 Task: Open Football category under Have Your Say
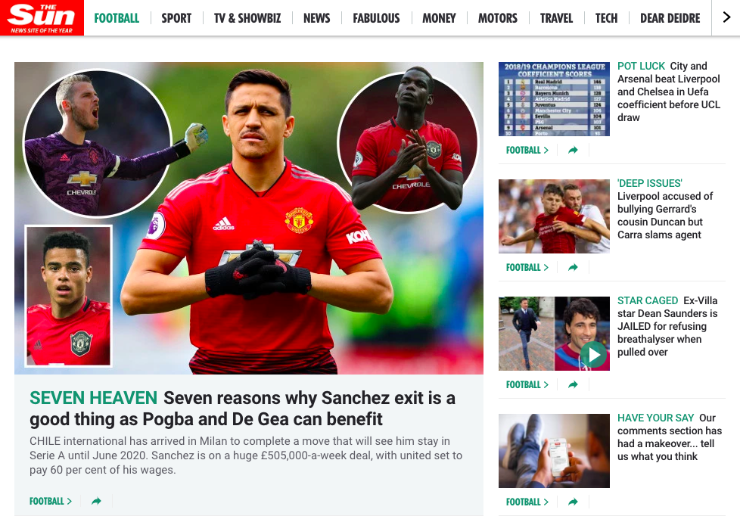click(x=527, y=501)
